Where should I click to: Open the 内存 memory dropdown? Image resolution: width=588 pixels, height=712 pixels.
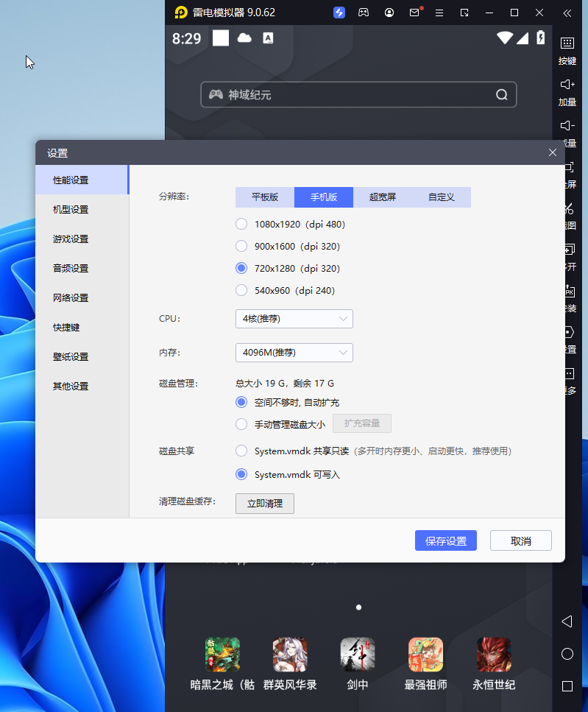click(x=294, y=353)
